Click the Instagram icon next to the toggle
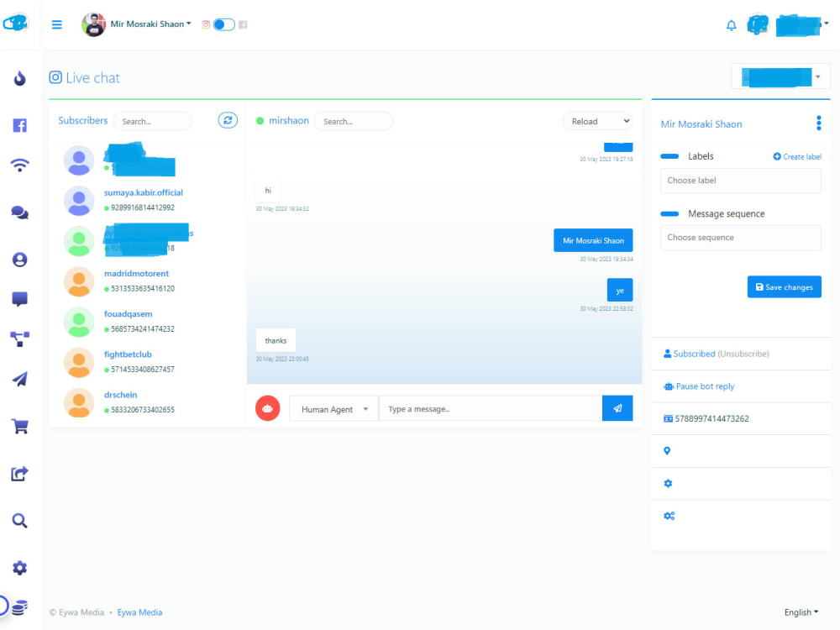 click(x=206, y=24)
